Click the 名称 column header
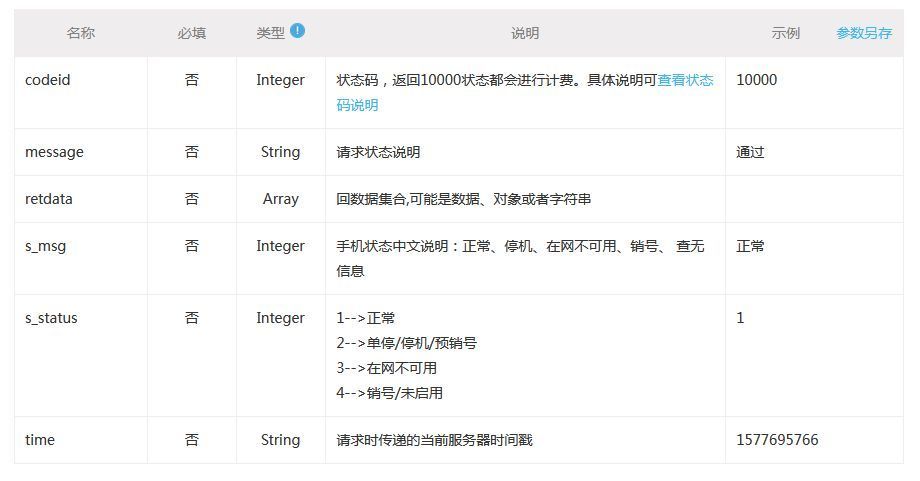Viewport: 920px width, 481px height. (x=81, y=33)
